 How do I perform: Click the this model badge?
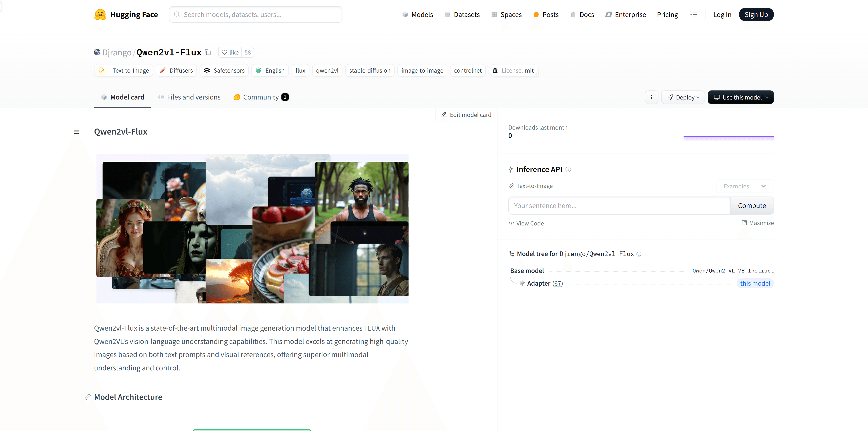coord(755,283)
